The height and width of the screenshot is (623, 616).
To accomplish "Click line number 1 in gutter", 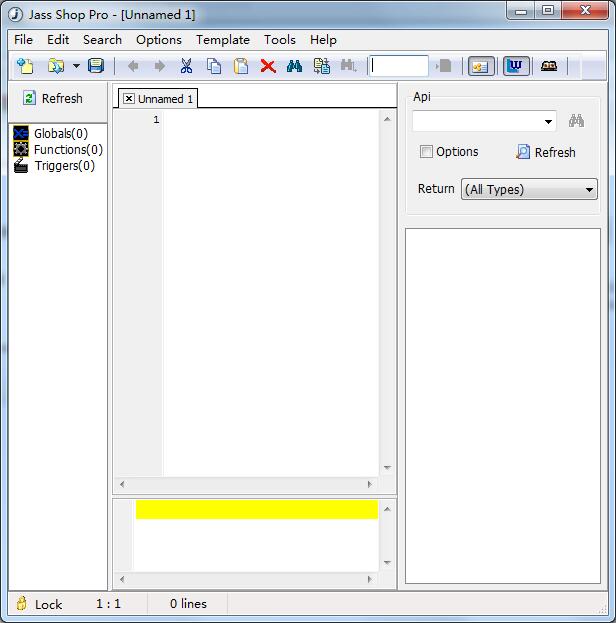I will (x=156, y=119).
